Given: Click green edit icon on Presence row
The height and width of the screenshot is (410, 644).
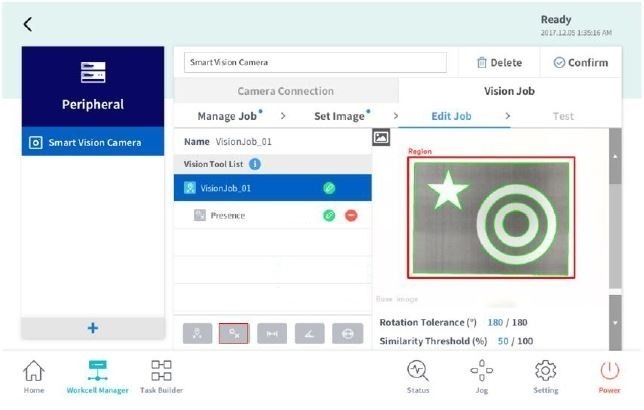Looking at the screenshot, I should tap(329, 215).
